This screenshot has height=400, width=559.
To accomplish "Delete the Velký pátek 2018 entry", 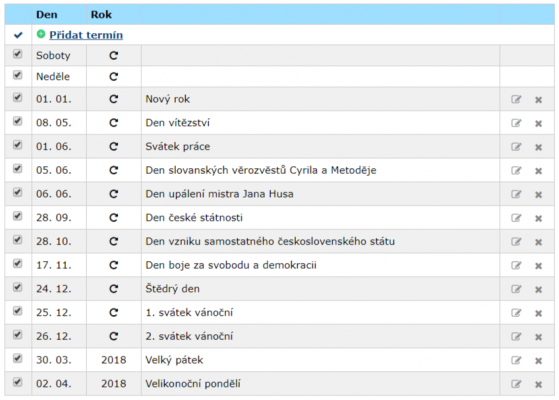I will [x=538, y=361].
